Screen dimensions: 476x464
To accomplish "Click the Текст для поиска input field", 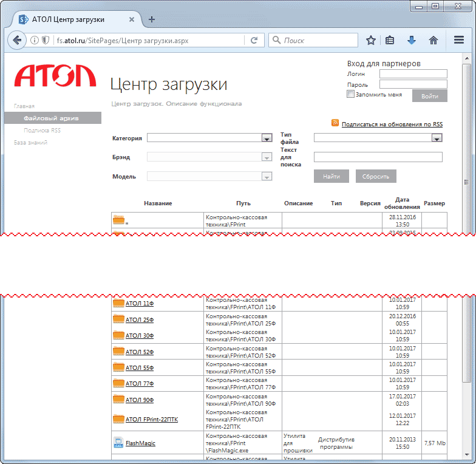I will click(378, 157).
